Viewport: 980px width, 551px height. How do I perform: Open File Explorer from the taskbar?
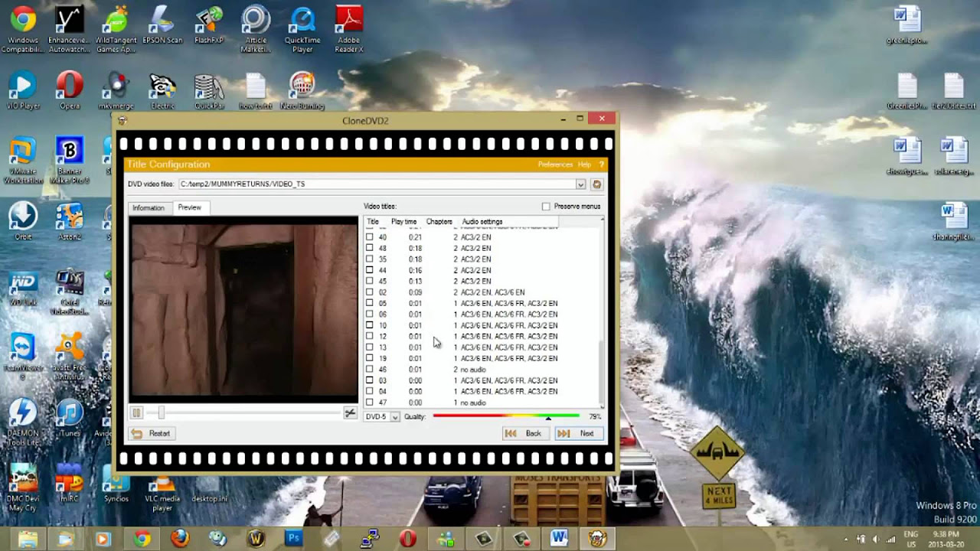[x=28, y=539]
